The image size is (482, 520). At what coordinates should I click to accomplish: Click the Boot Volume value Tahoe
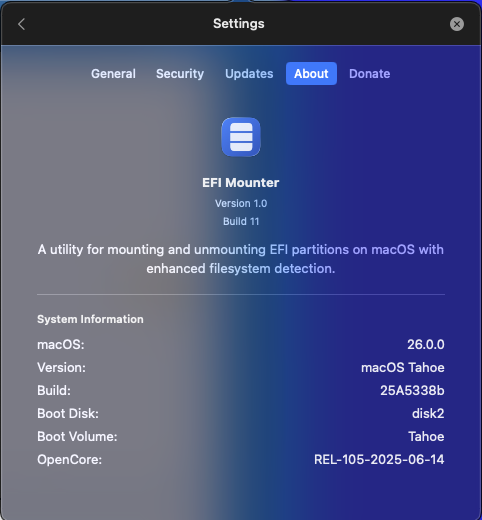pos(426,436)
